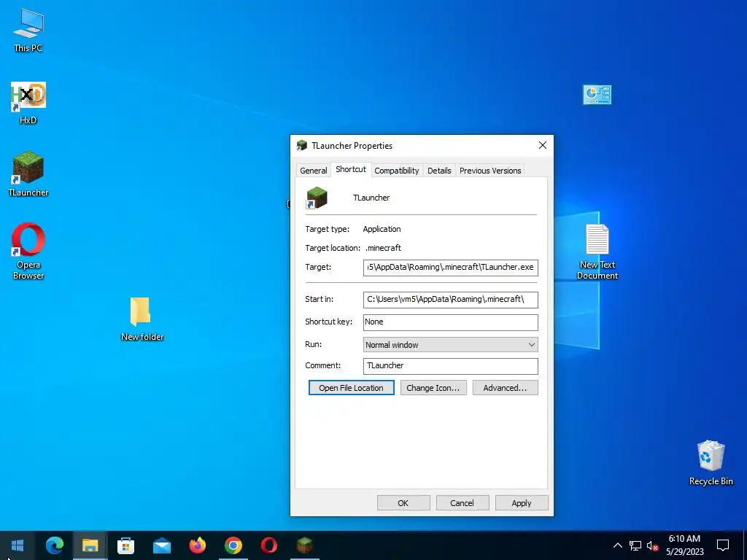The image size is (747, 560).
Task: Open File Explorer from the taskbar
Action: (x=90, y=545)
